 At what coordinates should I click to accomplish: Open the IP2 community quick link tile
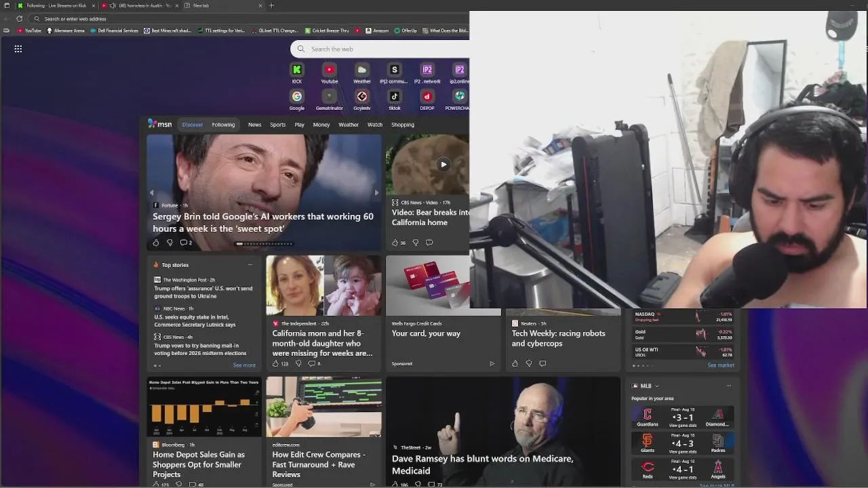(x=394, y=73)
